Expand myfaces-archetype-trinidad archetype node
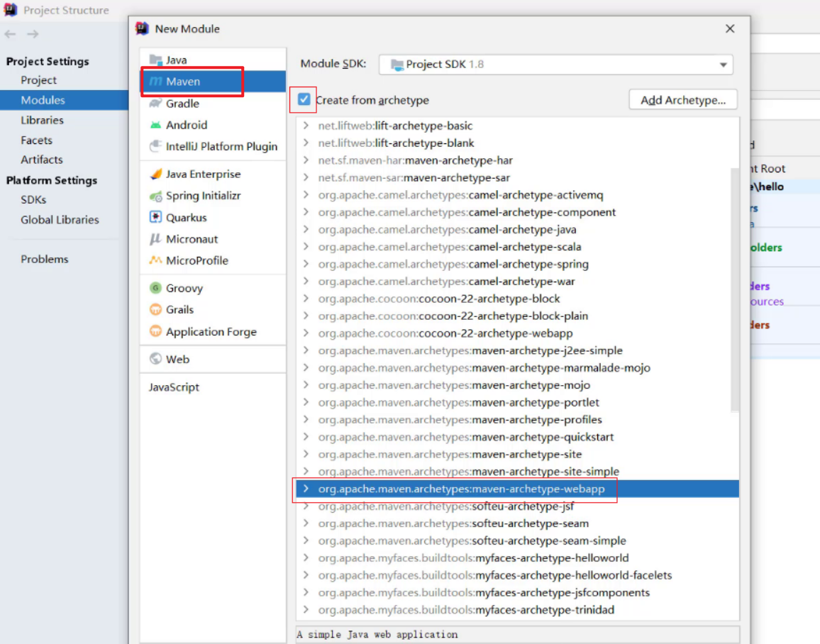Viewport: 820px width, 644px height. tap(306, 609)
